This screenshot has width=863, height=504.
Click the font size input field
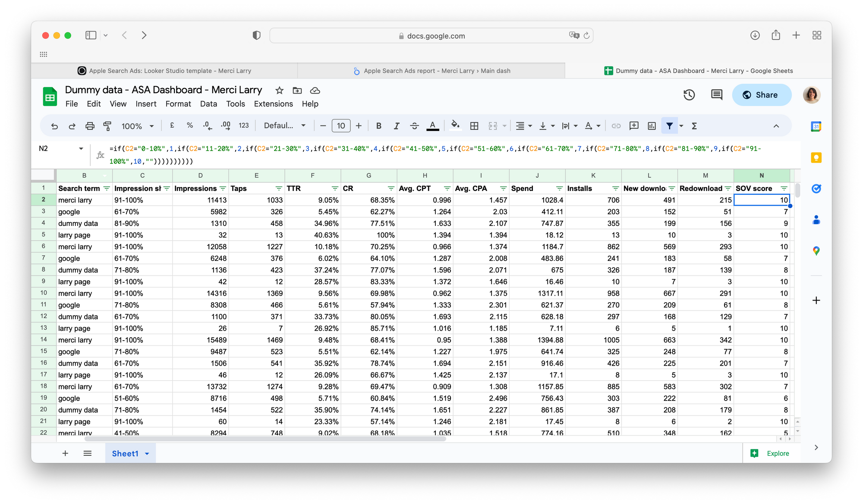click(x=341, y=126)
